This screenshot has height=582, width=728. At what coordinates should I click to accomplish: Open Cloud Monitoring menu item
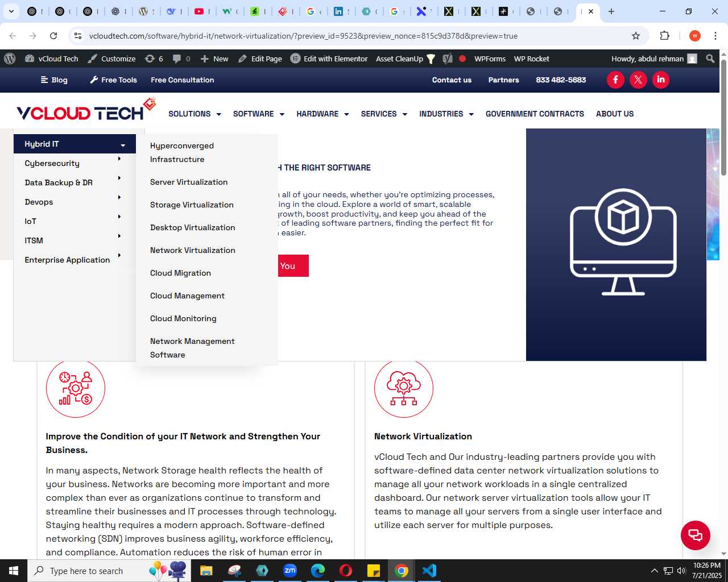coord(183,318)
